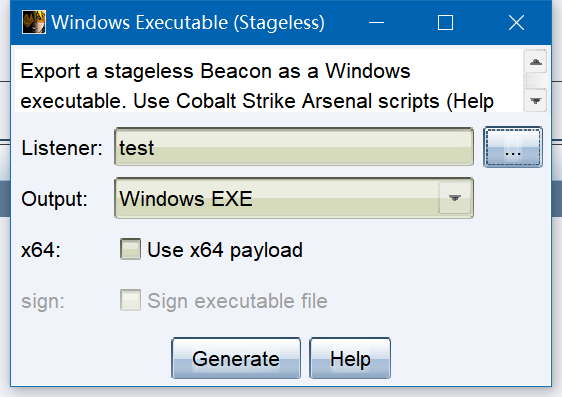The image size is (562, 397).
Task: Open listener chooser with the ... button
Action: (513, 147)
